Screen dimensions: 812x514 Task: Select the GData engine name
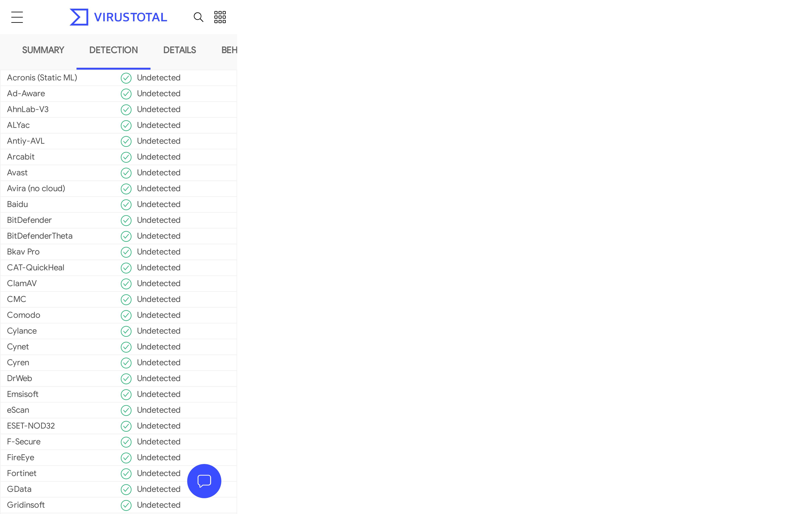(19, 489)
